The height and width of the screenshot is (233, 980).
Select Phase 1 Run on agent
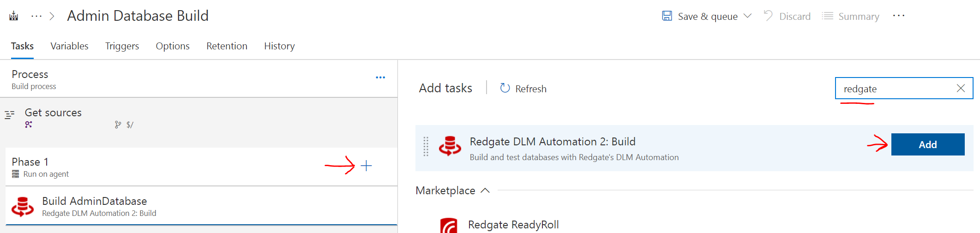201,167
